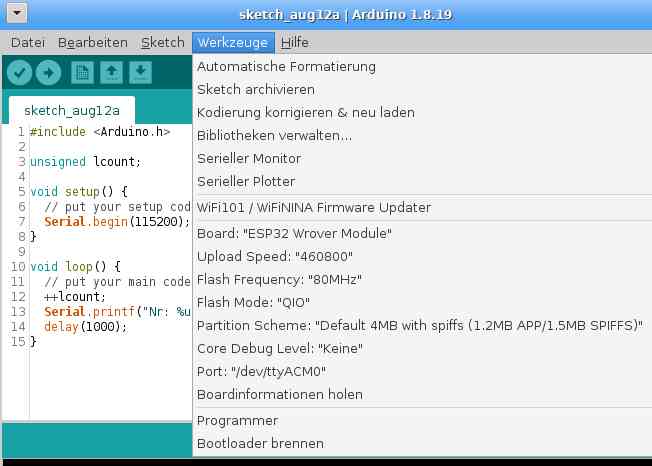The image size is (652, 466).
Task: Click the "// put your main code" comment
Action: (x=117, y=281)
